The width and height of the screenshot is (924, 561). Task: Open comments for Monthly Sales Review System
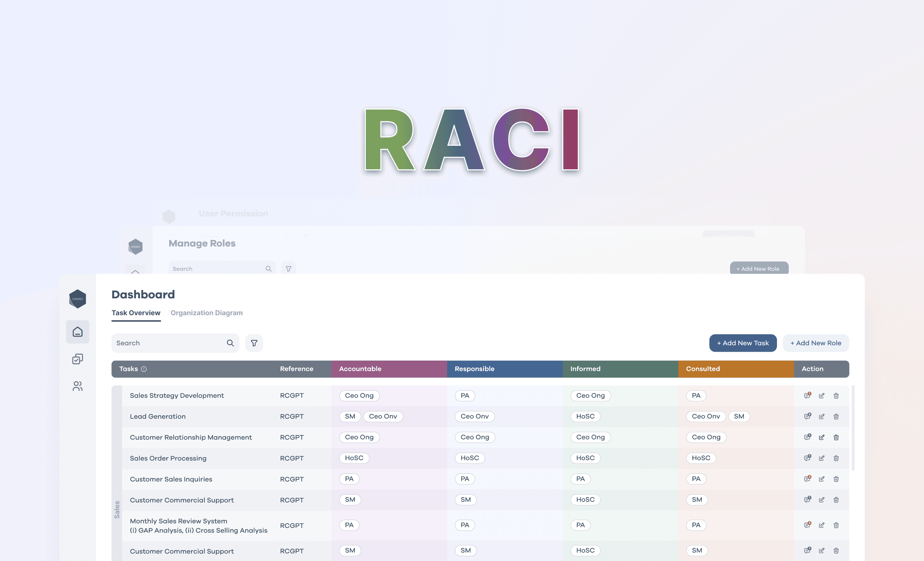(x=807, y=525)
